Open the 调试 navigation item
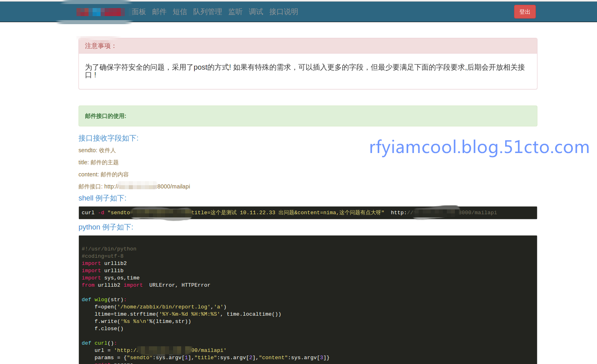The width and height of the screenshot is (597, 364). click(256, 12)
